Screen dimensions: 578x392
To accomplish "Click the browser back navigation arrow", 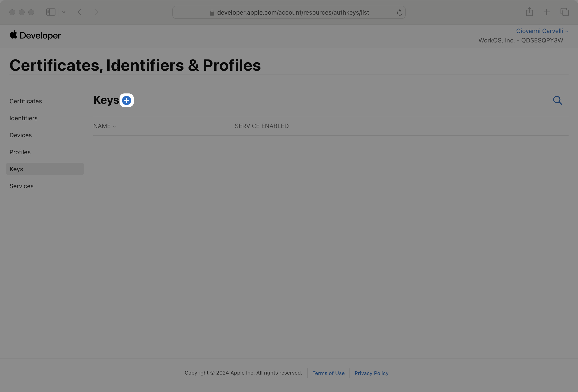I will [79, 12].
